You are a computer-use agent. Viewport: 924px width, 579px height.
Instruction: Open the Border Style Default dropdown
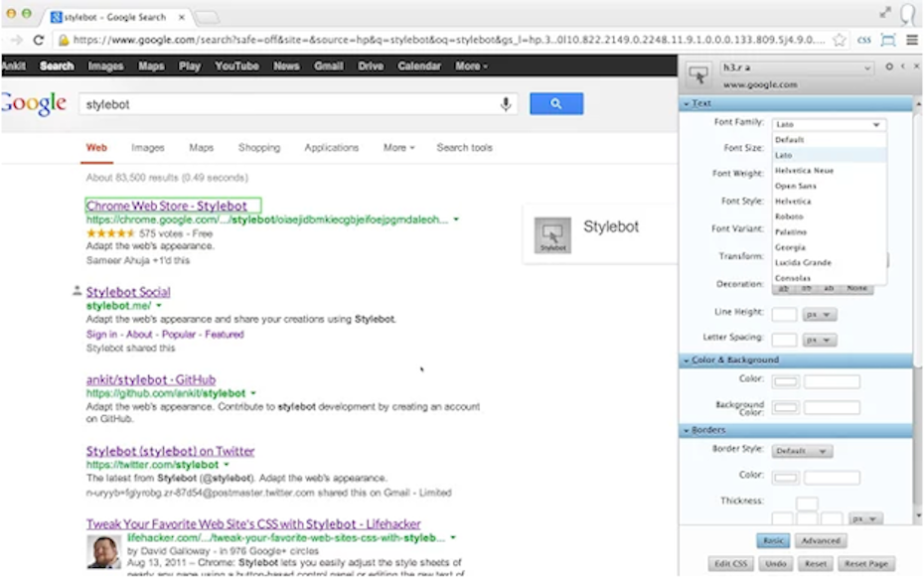[802, 451]
